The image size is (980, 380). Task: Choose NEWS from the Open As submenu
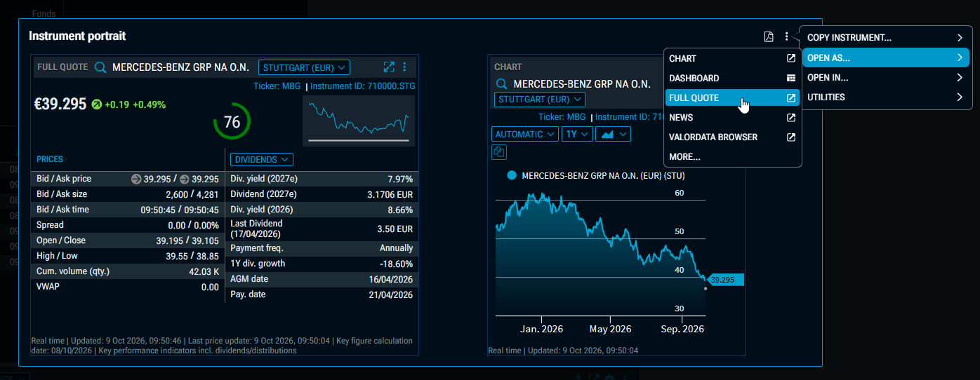[732, 118]
